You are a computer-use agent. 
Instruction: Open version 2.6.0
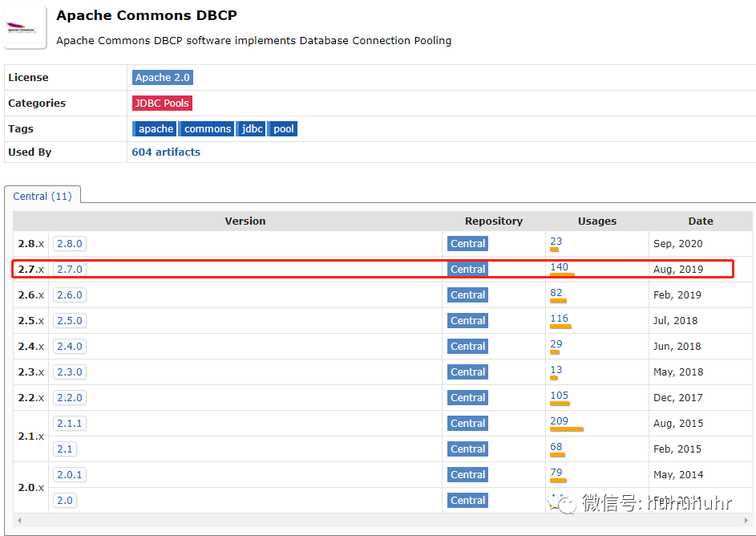tap(70, 294)
